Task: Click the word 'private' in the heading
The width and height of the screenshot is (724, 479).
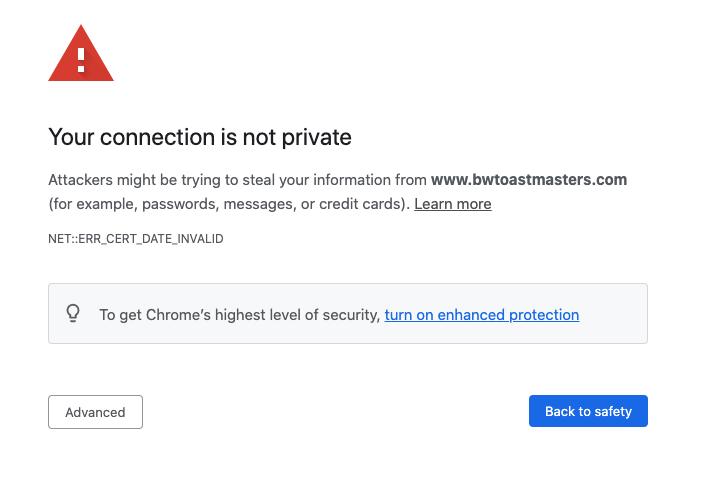Action: 317,138
